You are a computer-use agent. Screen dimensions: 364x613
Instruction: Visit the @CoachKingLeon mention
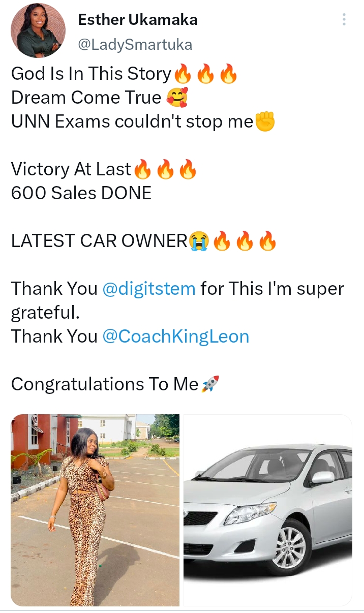(176, 336)
